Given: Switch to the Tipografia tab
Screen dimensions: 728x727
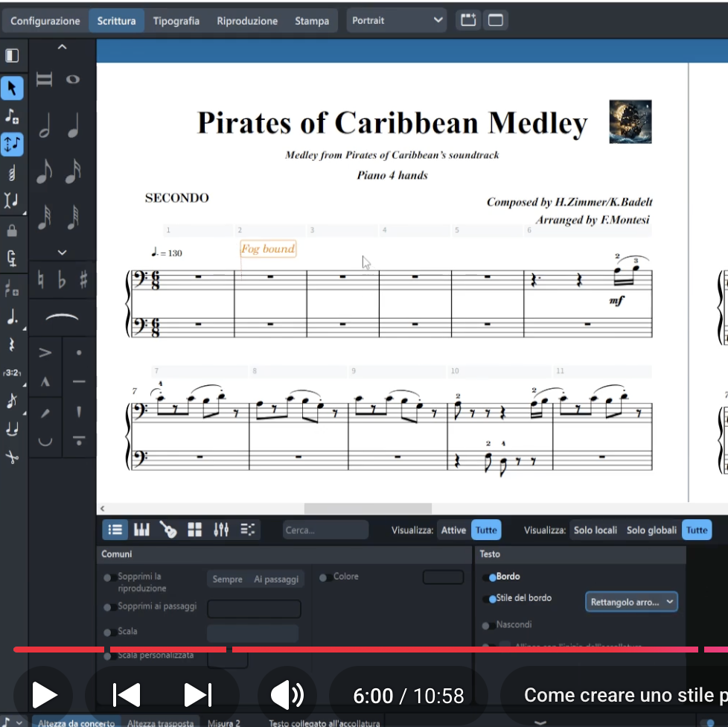Looking at the screenshot, I should 176,21.
